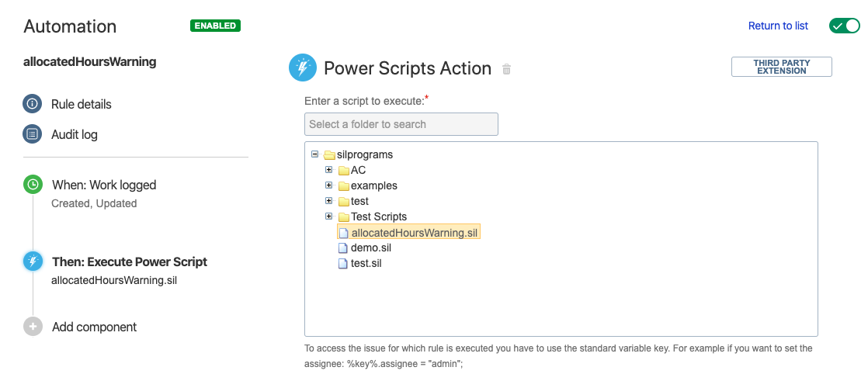Toggle the rule enabled switch off
The width and height of the screenshot is (868, 381).
tap(844, 26)
